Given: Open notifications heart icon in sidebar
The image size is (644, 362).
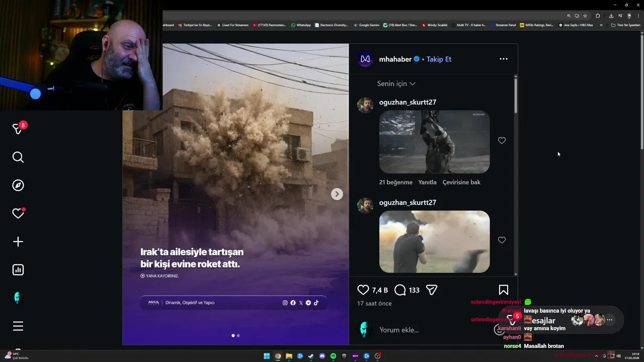Looking at the screenshot, I should pos(18,214).
